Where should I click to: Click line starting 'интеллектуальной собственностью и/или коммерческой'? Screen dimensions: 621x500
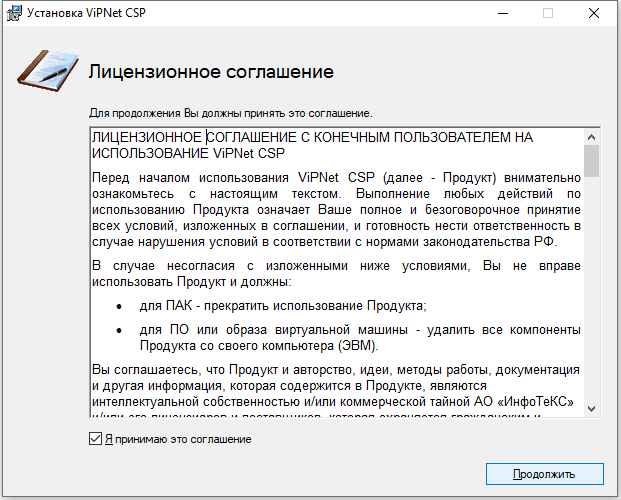333,402
